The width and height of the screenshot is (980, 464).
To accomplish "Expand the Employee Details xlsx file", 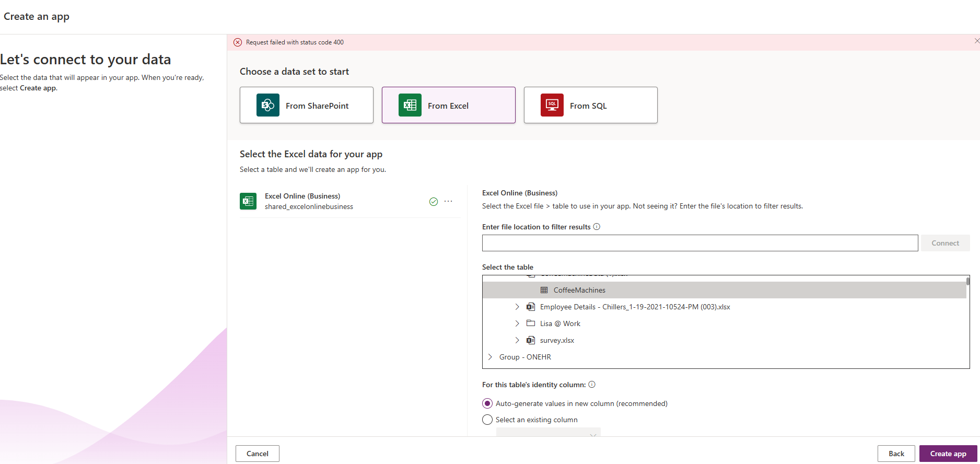I will [x=517, y=307].
